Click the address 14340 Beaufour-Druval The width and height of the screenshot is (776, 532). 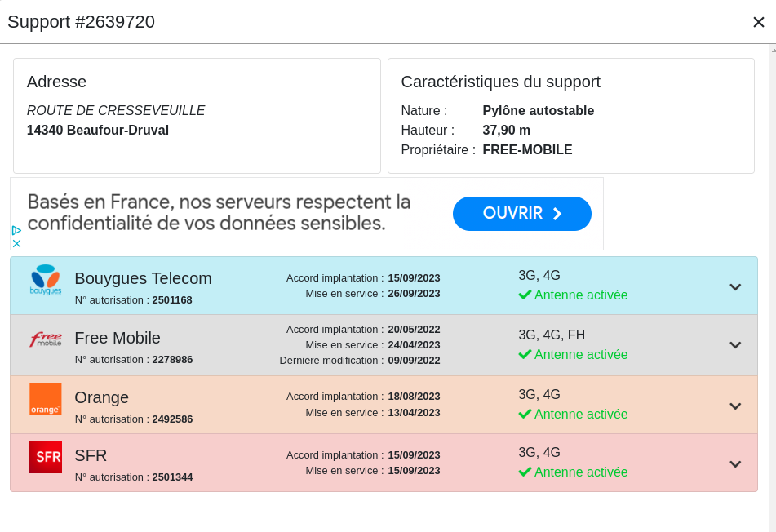tap(98, 130)
